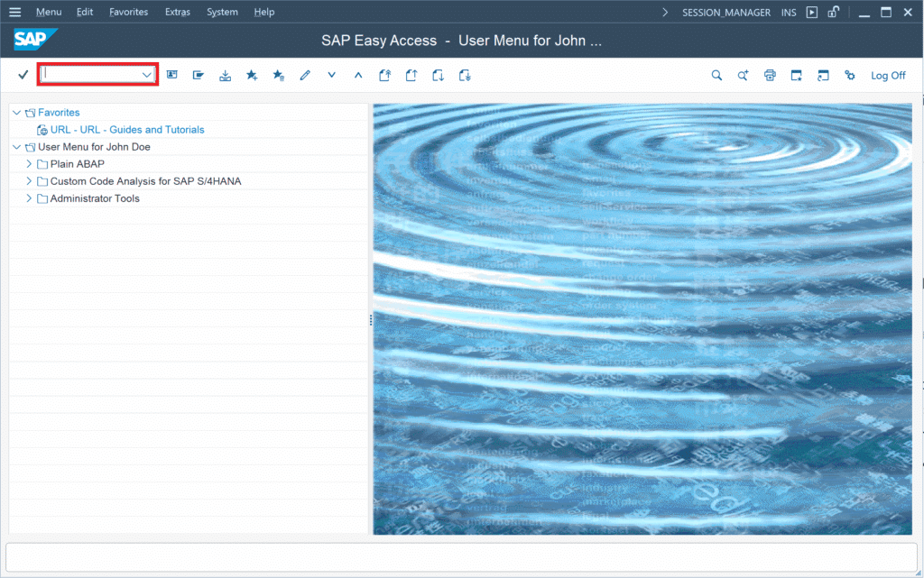Screen dimensions: 924x578
Task: Expand the Plain ABAP folder
Action: pyautogui.click(x=29, y=164)
